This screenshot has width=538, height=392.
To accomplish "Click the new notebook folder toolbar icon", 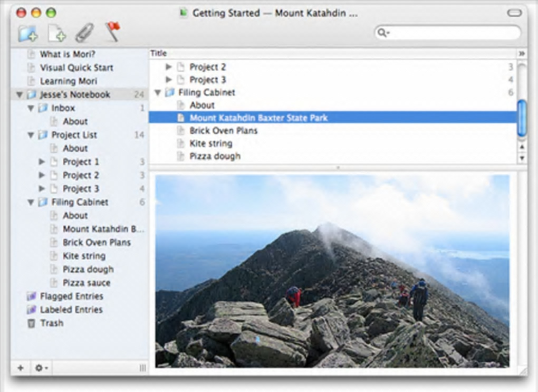I will coord(28,33).
